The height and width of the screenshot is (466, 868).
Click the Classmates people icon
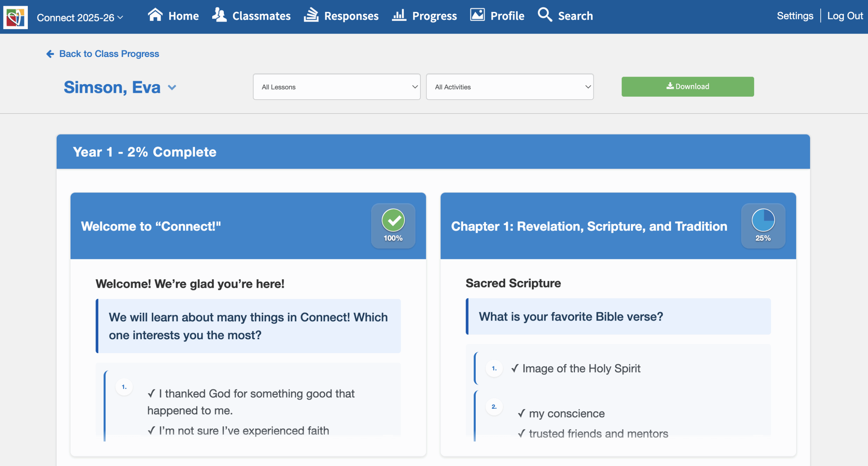219,15
